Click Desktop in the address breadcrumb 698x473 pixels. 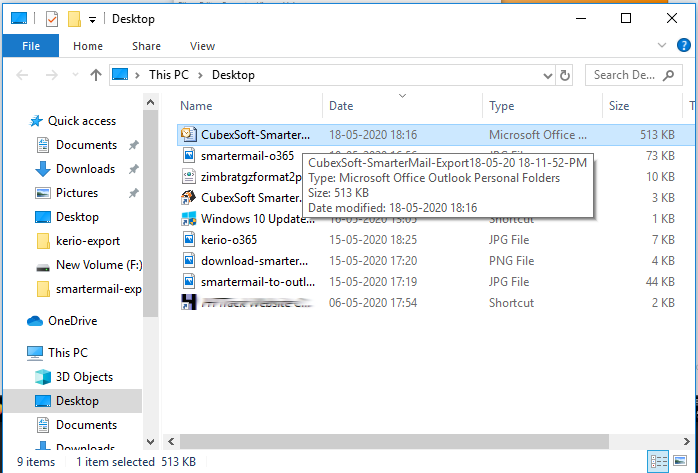pos(233,75)
